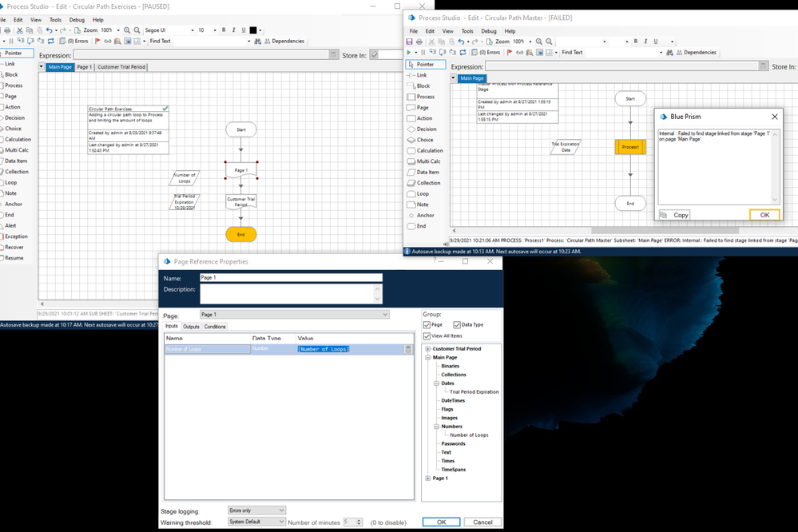Click the Bold icon in left window toolbar
The height and width of the screenshot is (532, 798).
(223, 30)
